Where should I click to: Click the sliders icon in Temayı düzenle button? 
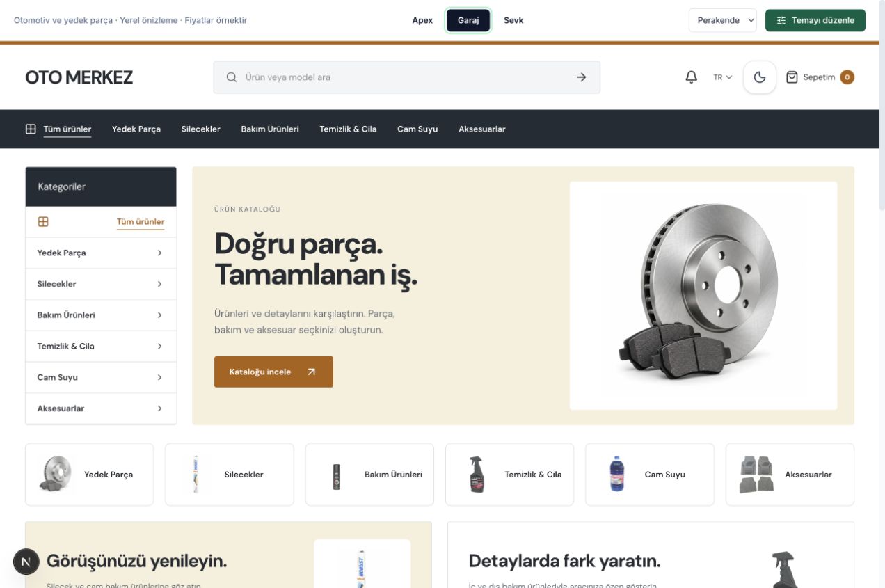[x=781, y=20]
